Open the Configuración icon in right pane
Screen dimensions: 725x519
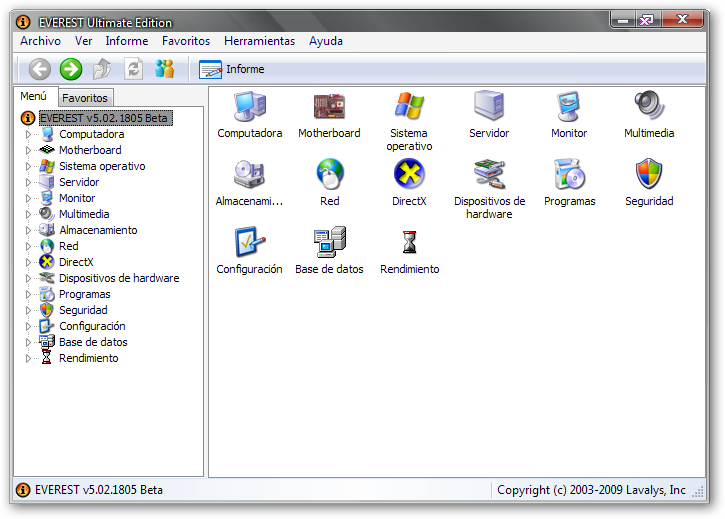[250, 241]
